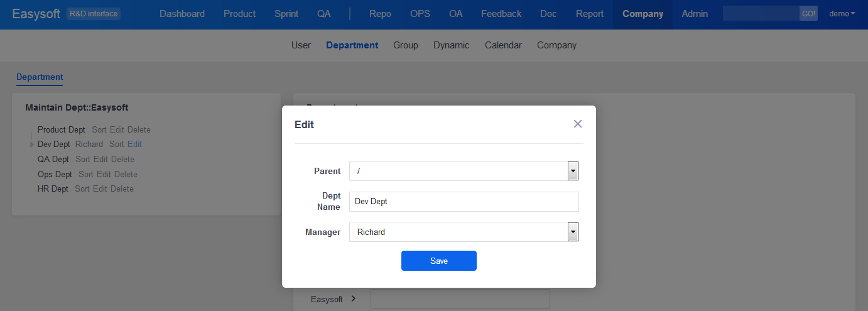Expand the Dev Dept tree node arrow
The image size is (868, 311).
31,145
